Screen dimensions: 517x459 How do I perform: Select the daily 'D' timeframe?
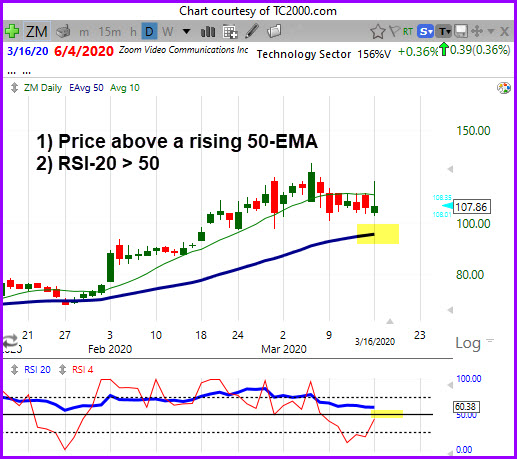point(149,32)
